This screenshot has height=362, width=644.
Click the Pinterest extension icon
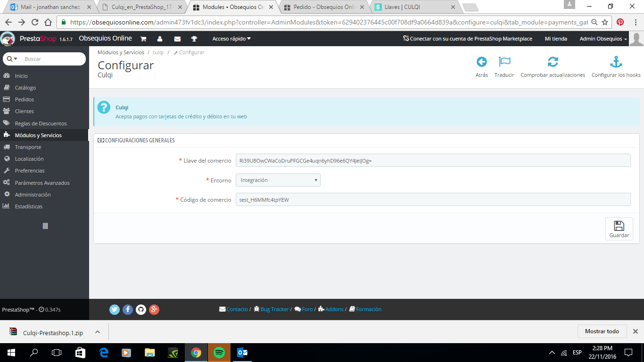[620, 22]
